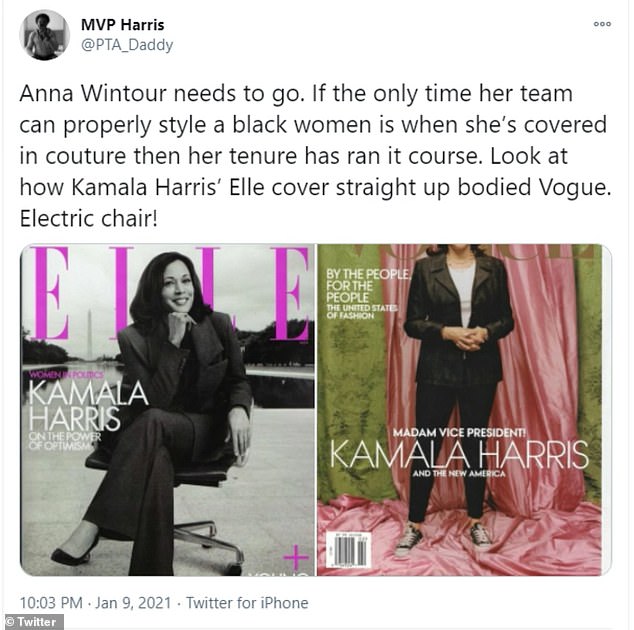
Task: Click the 10:03 PM timestamp
Action: point(51,603)
